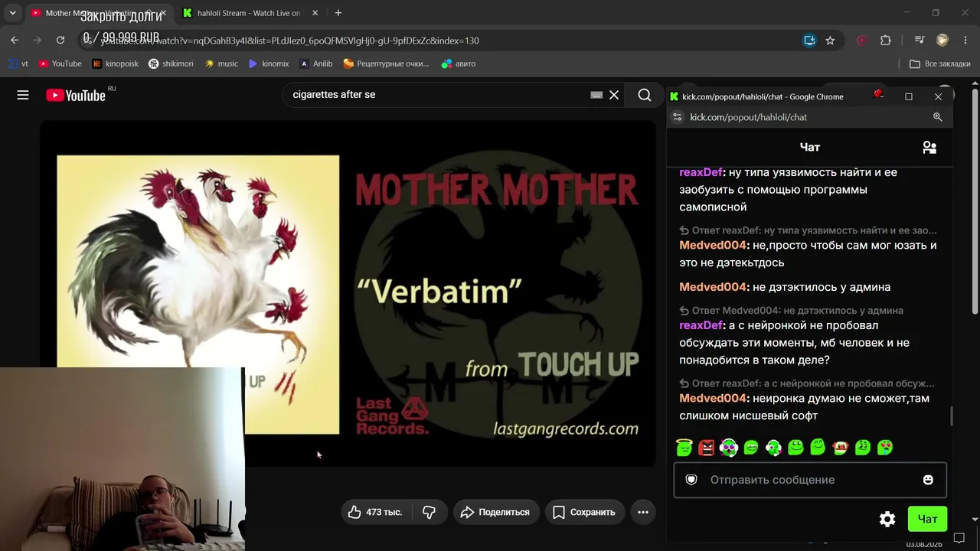Send message with green Чат button

pos(927,519)
